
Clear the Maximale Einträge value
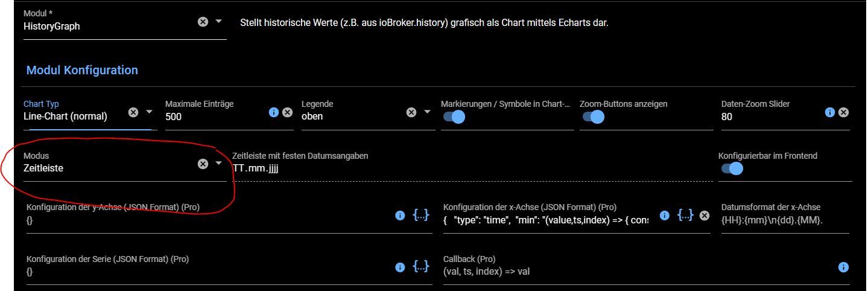pyautogui.click(x=288, y=112)
